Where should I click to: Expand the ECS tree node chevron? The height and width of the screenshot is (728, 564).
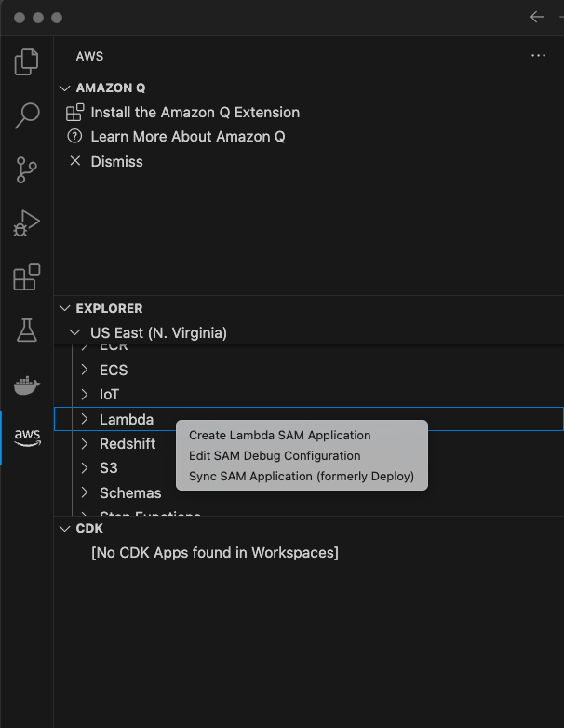click(x=84, y=370)
